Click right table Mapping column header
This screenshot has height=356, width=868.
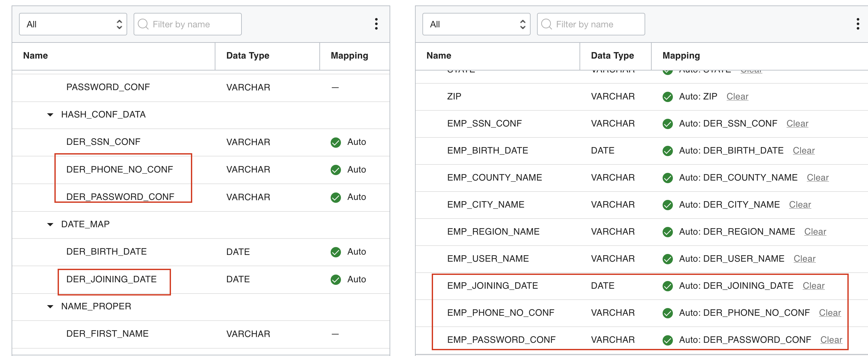coord(681,56)
